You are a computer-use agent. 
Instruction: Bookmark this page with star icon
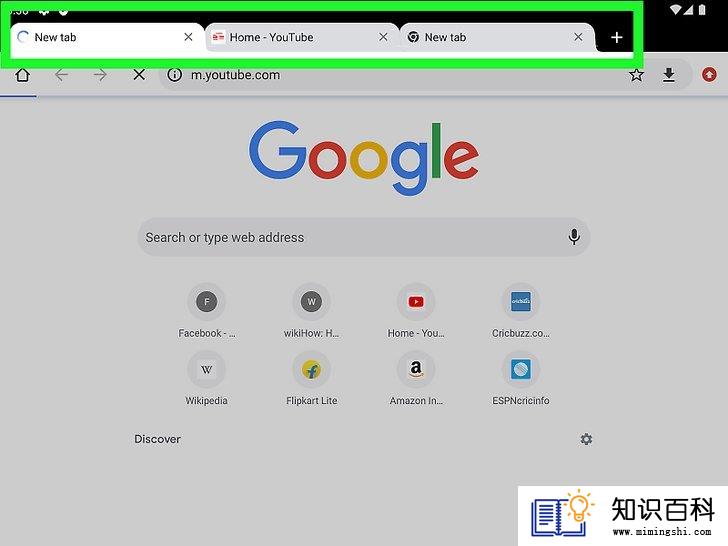(x=636, y=75)
